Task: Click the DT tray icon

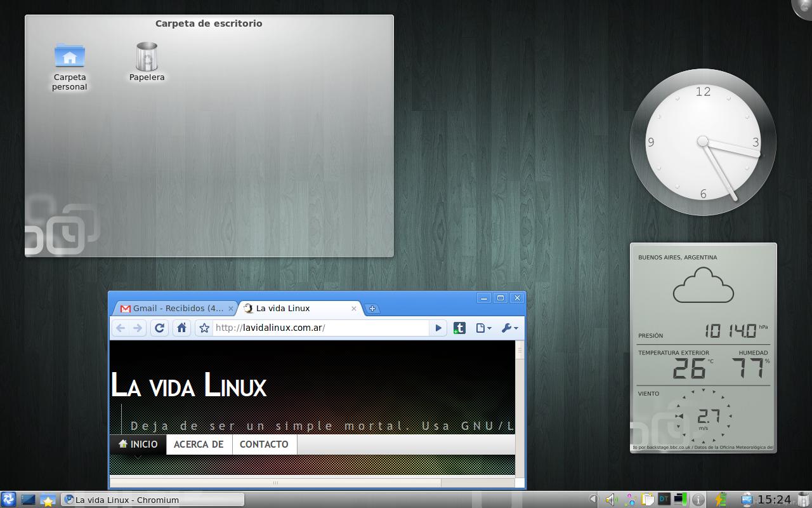Action: coord(664,500)
